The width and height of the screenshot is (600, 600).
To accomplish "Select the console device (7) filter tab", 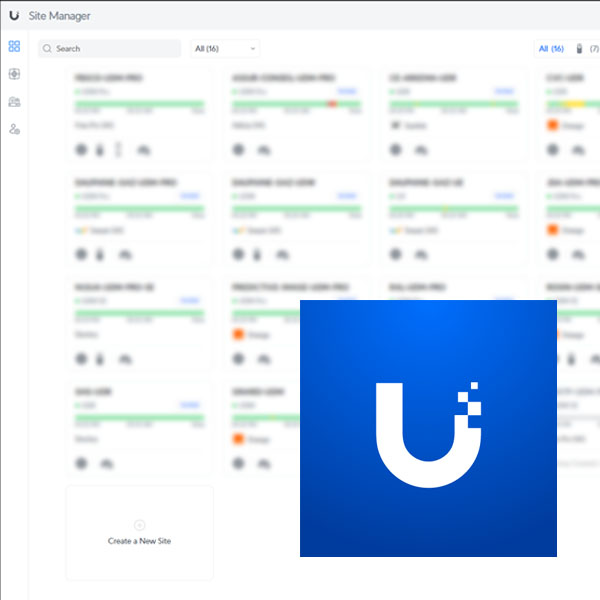I will pos(587,49).
